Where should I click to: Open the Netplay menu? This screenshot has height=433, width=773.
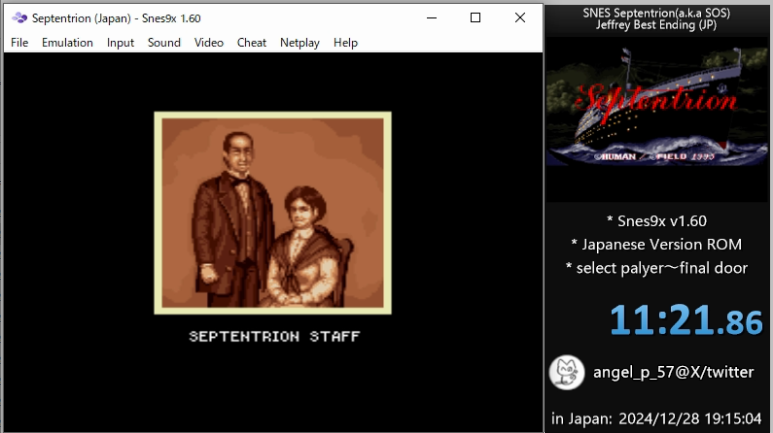coord(300,43)
